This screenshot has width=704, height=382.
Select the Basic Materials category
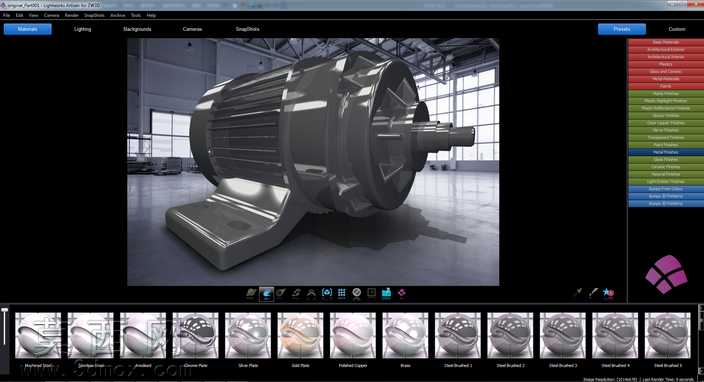click(x=665, y=42)
